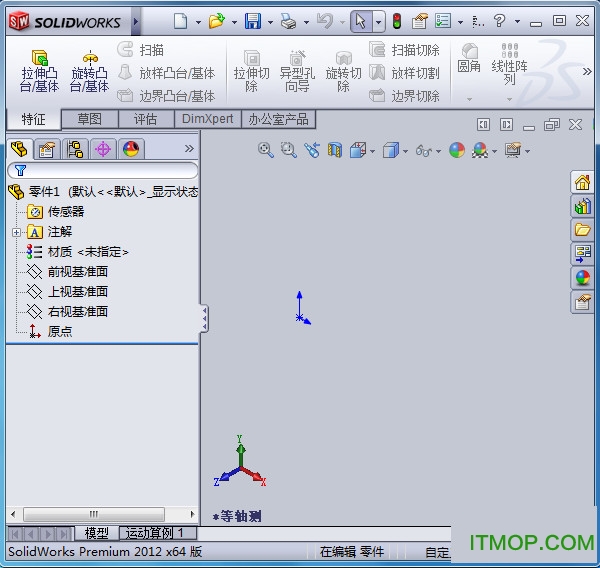The height and width of the screenshot is (568, 600).
Task: Open File Properties icon in top toolbar
Action: click(x=420, y=21)
